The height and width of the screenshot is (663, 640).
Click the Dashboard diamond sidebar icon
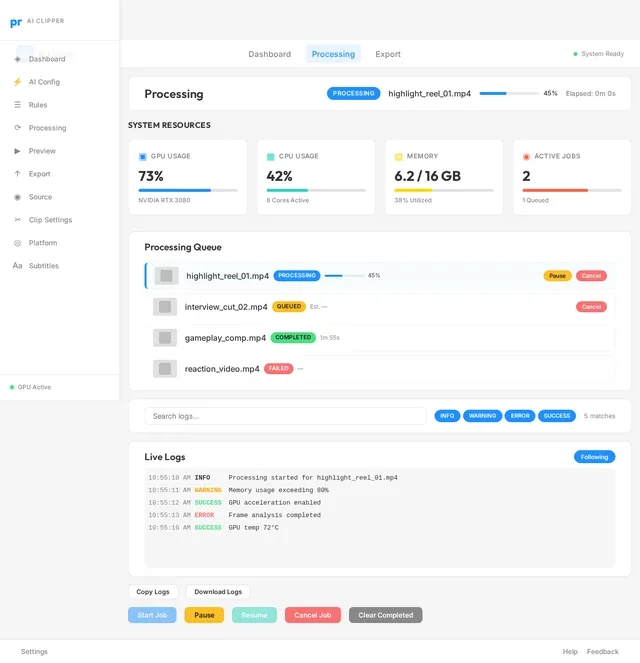coord(17,59)
